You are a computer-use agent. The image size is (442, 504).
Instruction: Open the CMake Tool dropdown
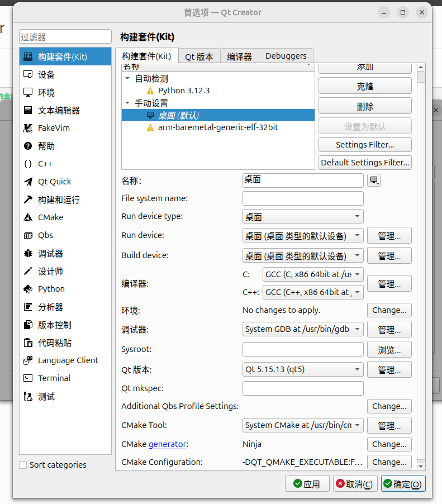[x=303, y=425]
